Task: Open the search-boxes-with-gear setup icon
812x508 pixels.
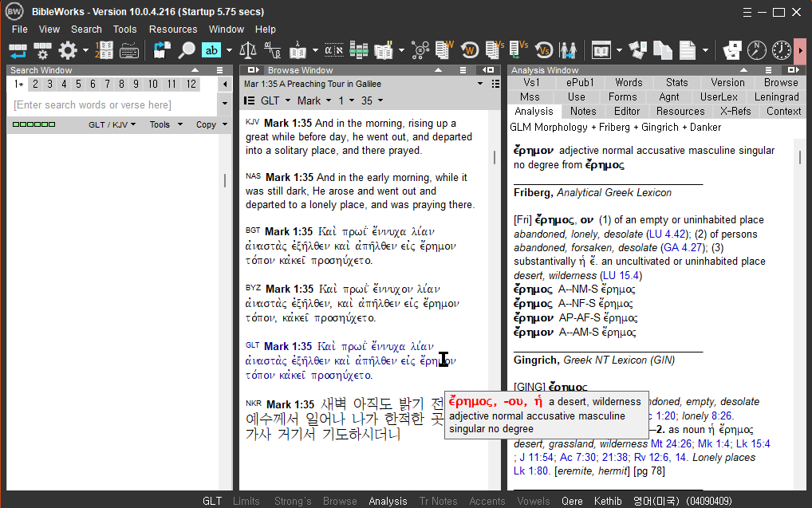Action: pyautogui.click(x=42, y=50)
